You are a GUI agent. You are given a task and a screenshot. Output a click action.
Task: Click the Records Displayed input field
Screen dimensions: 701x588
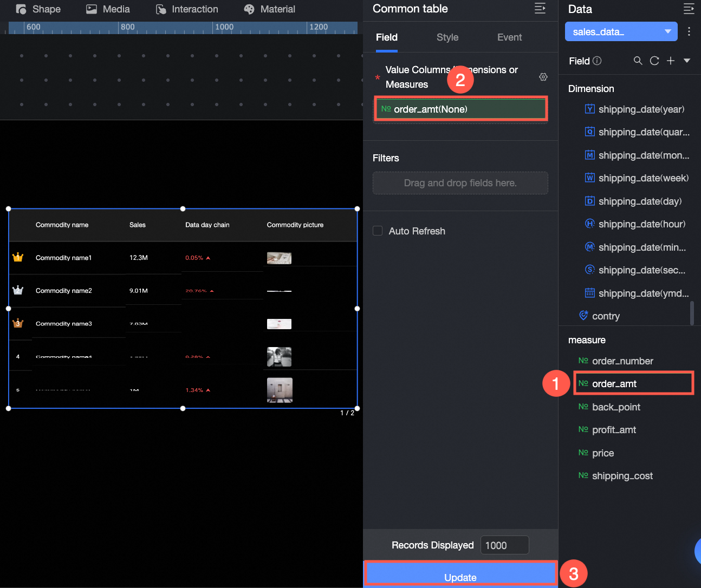pos(504,545)
